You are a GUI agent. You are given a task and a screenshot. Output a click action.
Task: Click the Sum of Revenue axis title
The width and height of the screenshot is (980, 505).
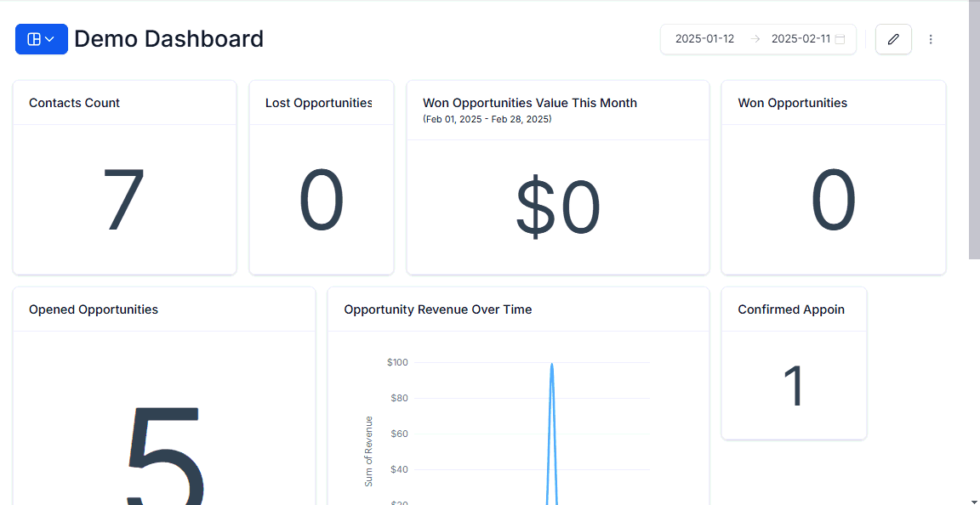(x=368, y=451)
